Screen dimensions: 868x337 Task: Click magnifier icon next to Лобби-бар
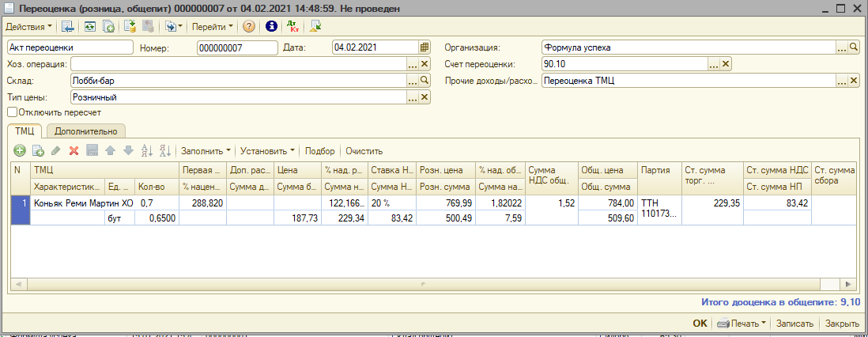(425, 81)
